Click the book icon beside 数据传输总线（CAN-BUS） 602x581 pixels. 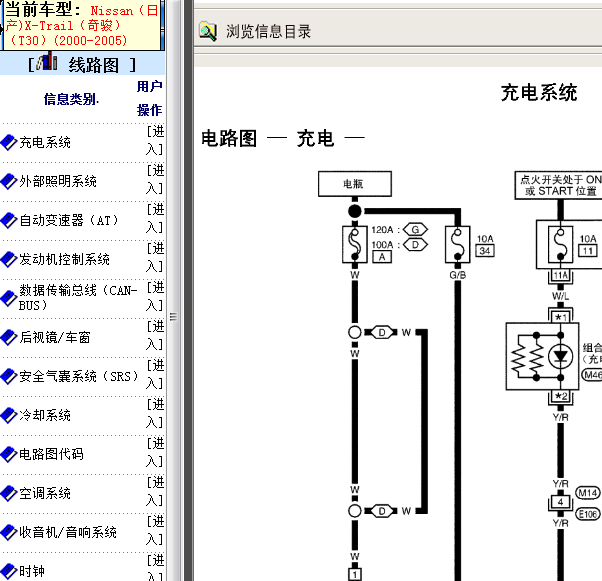9,298
